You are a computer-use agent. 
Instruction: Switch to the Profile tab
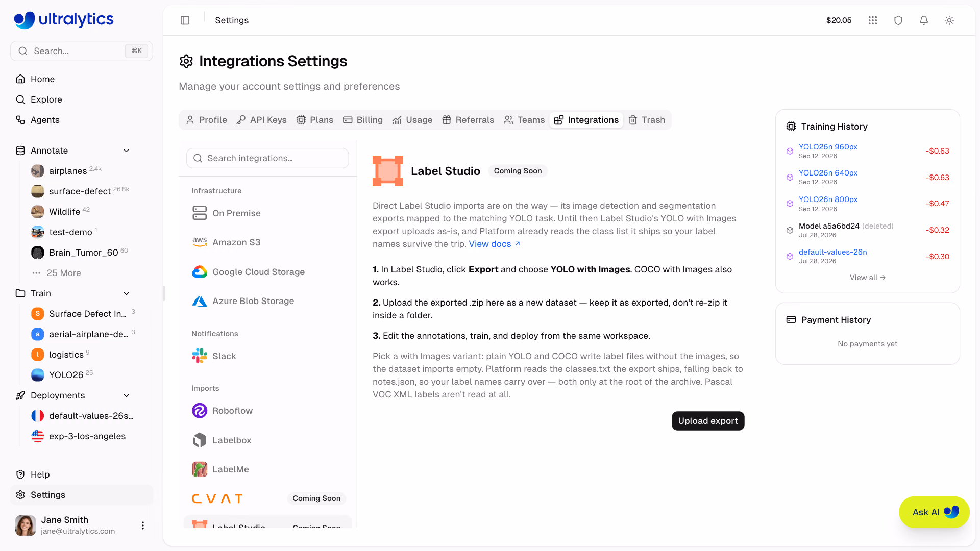point(206,120)
